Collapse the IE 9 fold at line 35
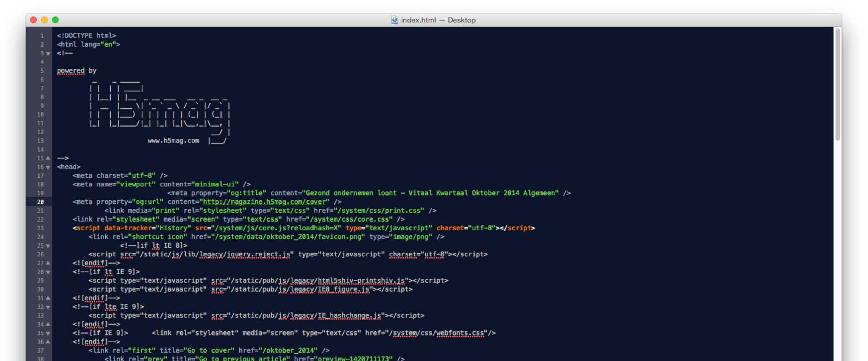The width and height of the screenshot is (868, 361). (48, 334)
